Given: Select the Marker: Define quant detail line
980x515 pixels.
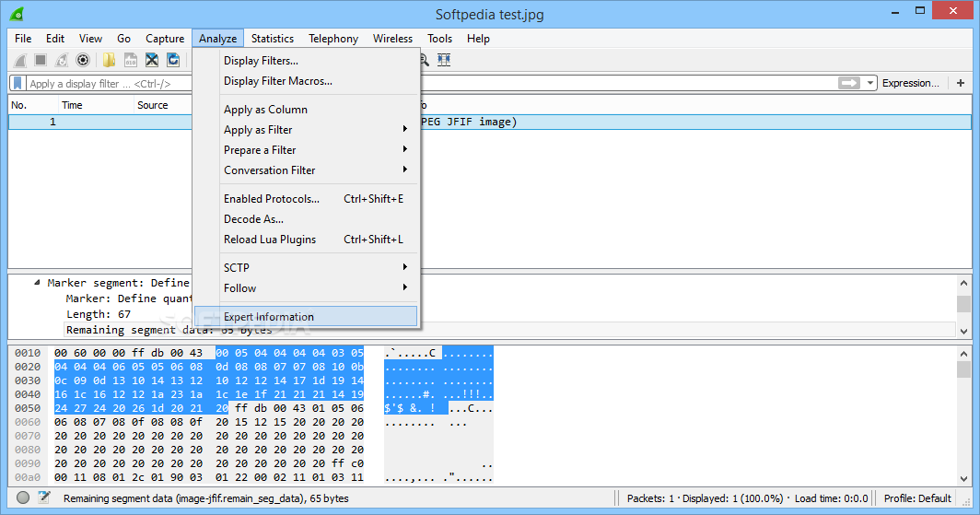Looking at the screenshot, I should pyautogui.click(x=129, y=298).
